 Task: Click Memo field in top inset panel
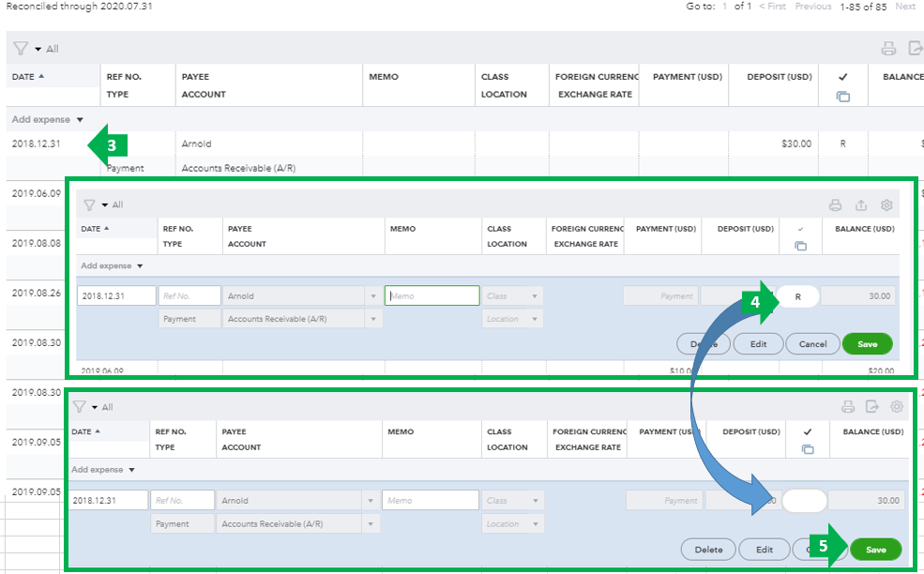[x=432, y=295]
